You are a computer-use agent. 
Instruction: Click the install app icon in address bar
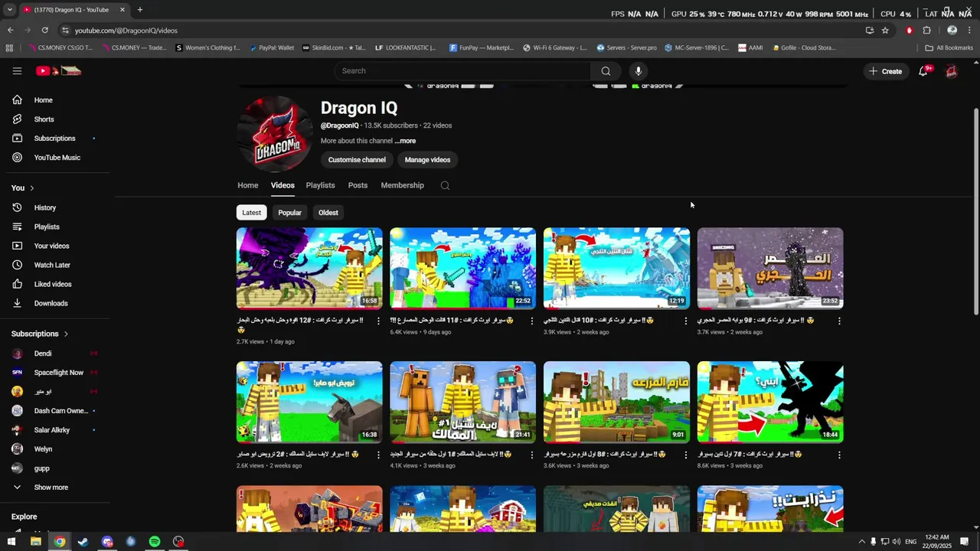(870, 31)
